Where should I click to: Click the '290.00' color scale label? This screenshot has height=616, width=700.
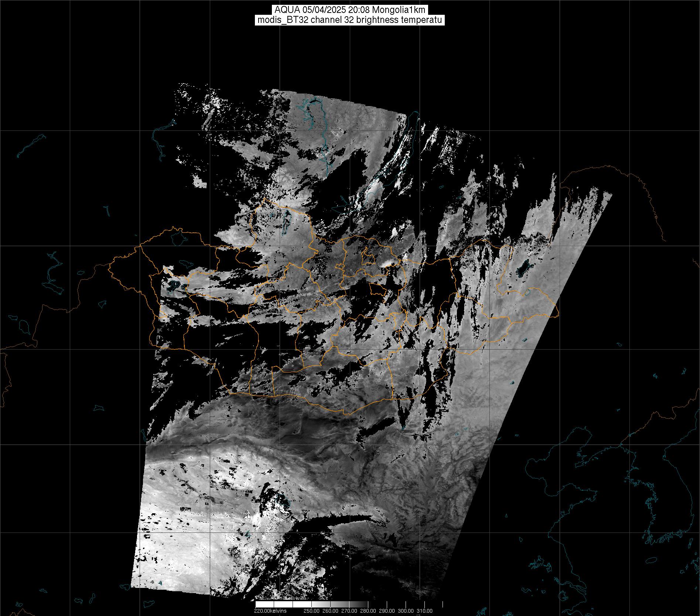387,611
